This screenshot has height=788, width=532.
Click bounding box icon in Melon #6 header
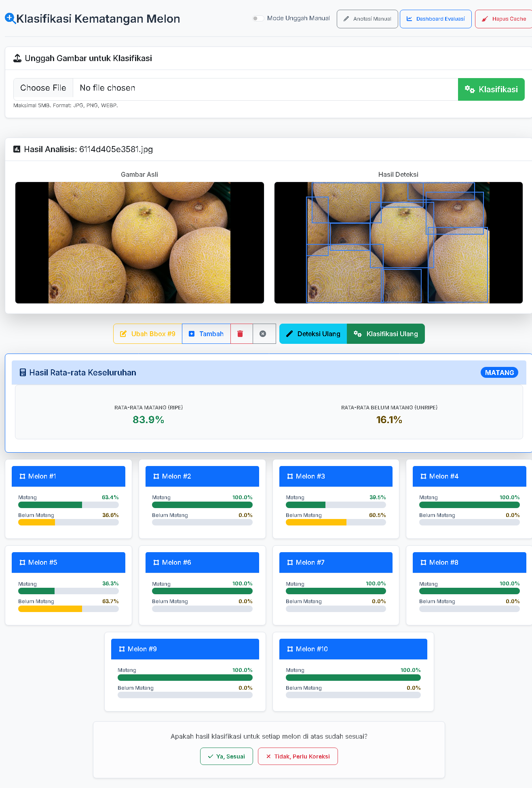point(156,563)
